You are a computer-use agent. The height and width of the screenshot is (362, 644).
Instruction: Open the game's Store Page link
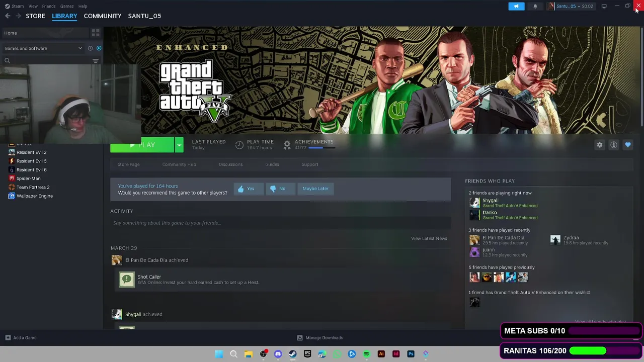(128, 164)
